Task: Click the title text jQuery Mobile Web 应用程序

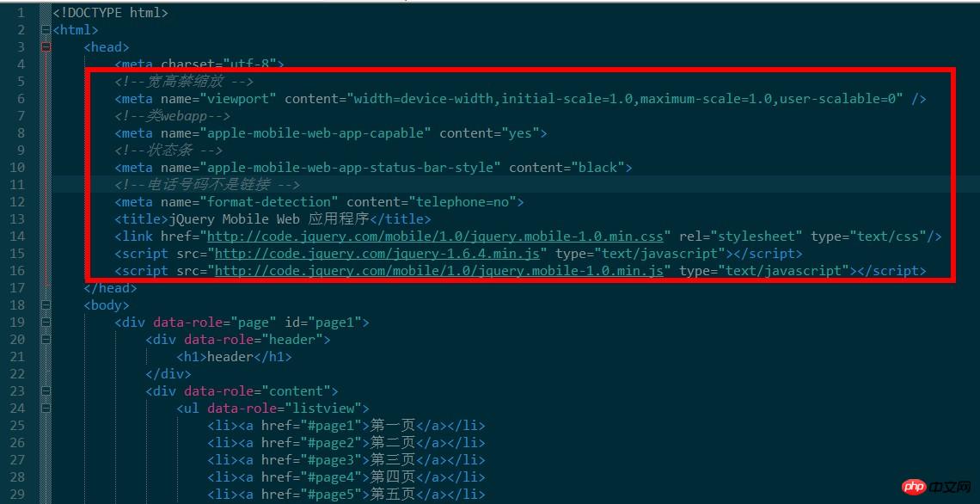Action: point(269,218)
